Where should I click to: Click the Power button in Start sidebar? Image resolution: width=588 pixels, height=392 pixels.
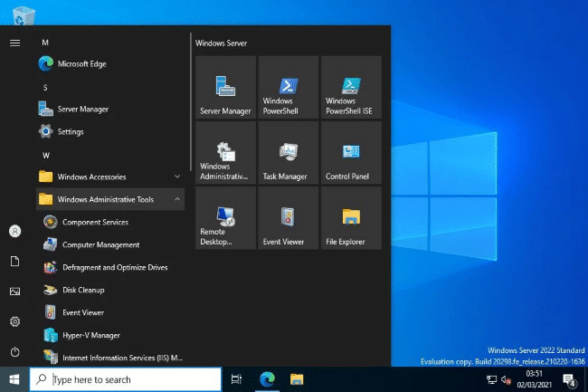click(14, 351)
